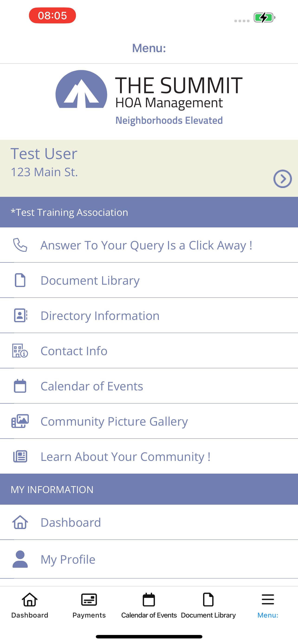298x644 pixels.
Task: Open Learn About Your Community ! link
Action: (x=149, y=456)
